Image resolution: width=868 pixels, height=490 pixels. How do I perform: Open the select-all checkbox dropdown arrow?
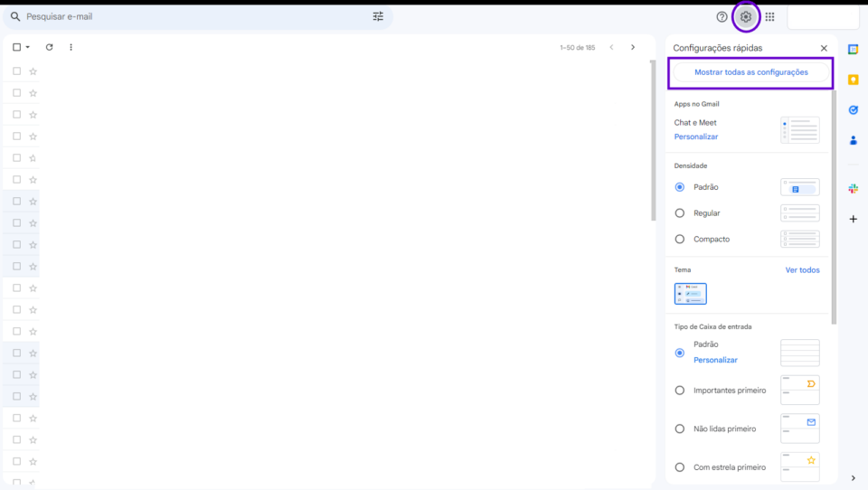28,47
